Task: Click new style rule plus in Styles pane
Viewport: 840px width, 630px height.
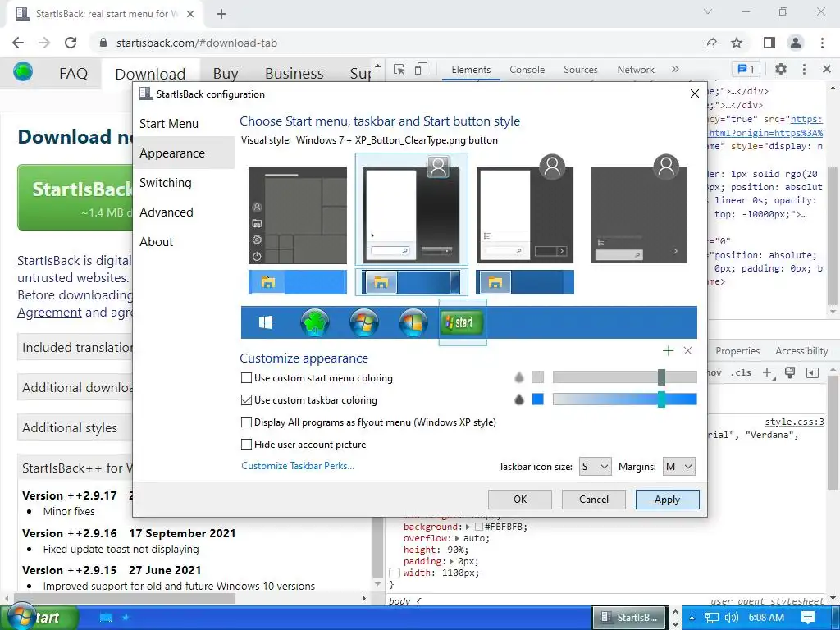Action: point(768,372)
